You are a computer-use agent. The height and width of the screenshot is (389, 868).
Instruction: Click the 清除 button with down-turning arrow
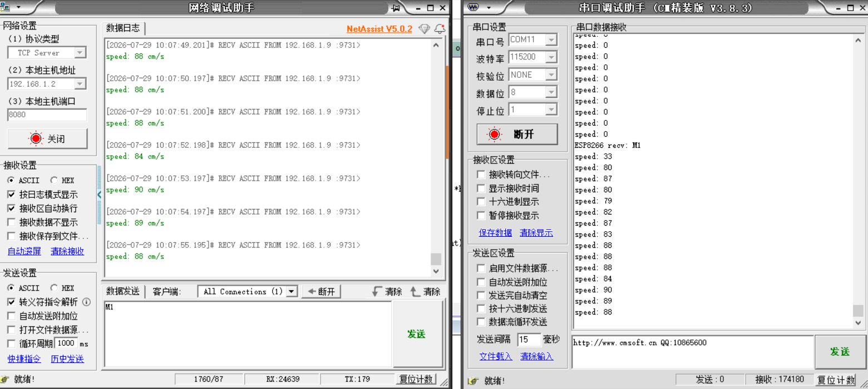pyautogui.click(x=387, y=292)
